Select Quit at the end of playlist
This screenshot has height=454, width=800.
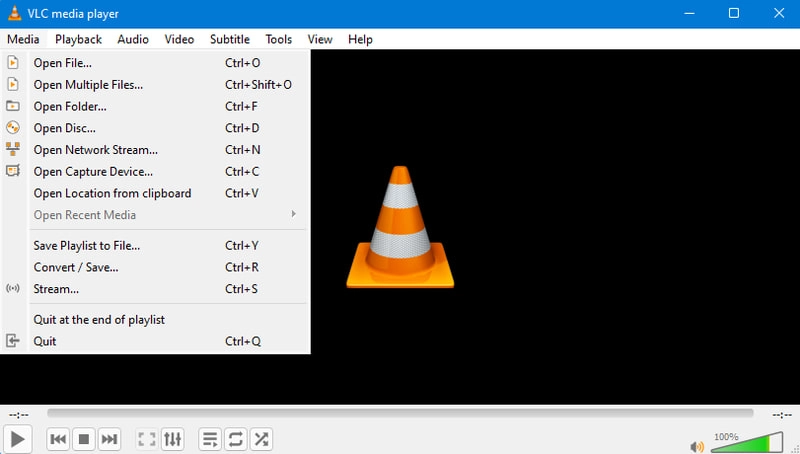99,319
